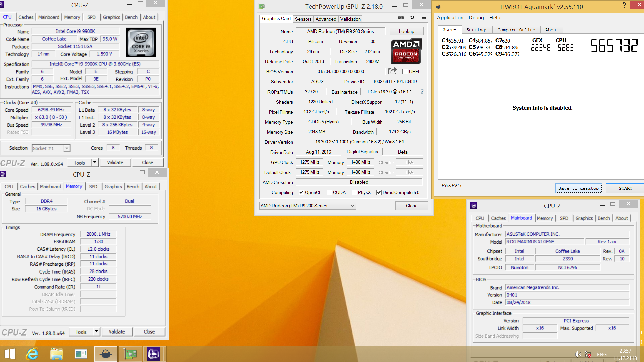Expand the Socket #1 selection dropdown
The height and width of the screenshot is (362, 644).
click(67, 148)
